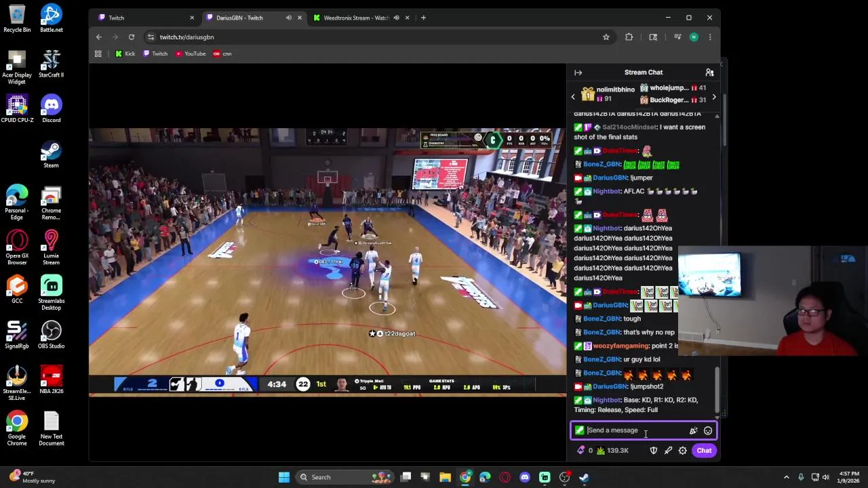Show next gift leaderboard entries
Screen dimensions: 868x488
coord(713,97)
